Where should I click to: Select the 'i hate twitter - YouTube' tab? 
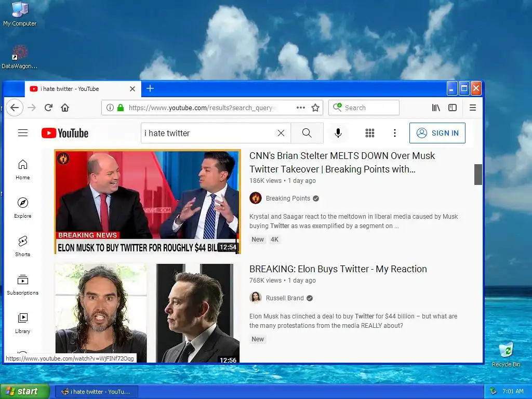click(x=83, y=89)
